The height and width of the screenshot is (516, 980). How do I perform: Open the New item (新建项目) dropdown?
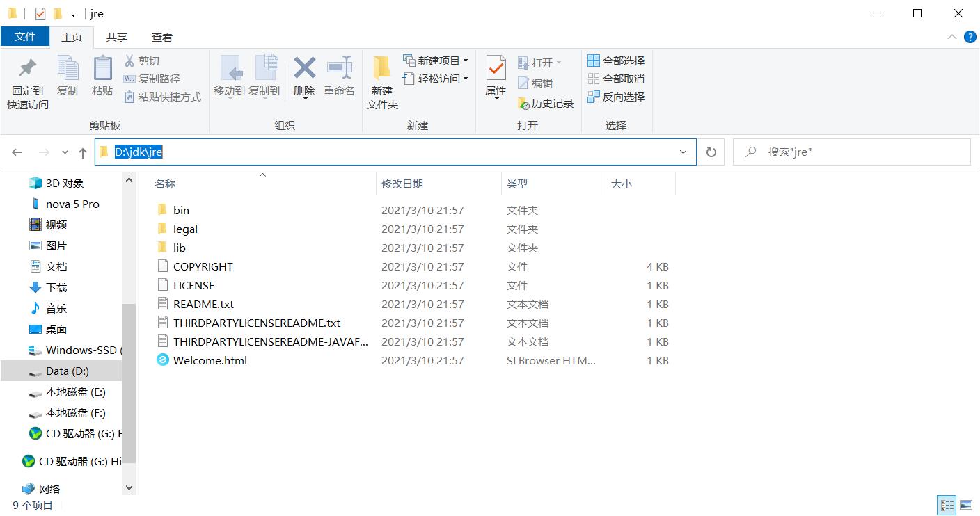tap(435, 61)
